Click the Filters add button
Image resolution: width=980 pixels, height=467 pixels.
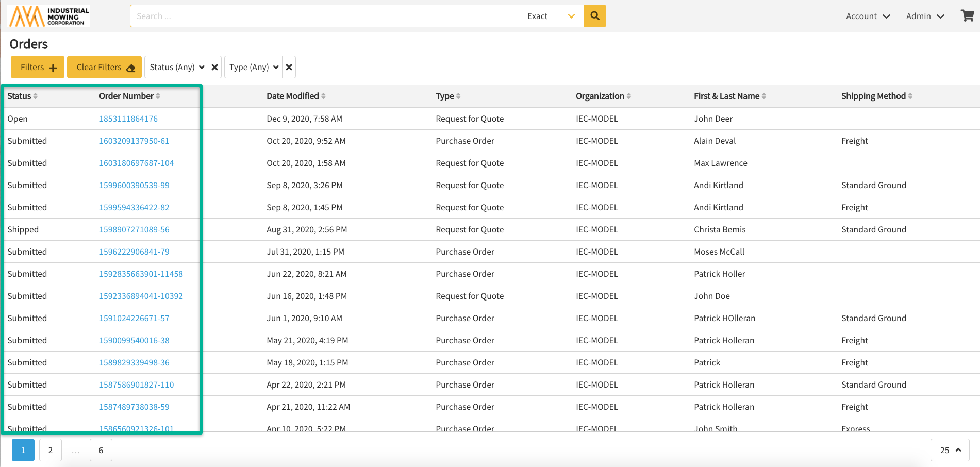(x=38, y=67)
